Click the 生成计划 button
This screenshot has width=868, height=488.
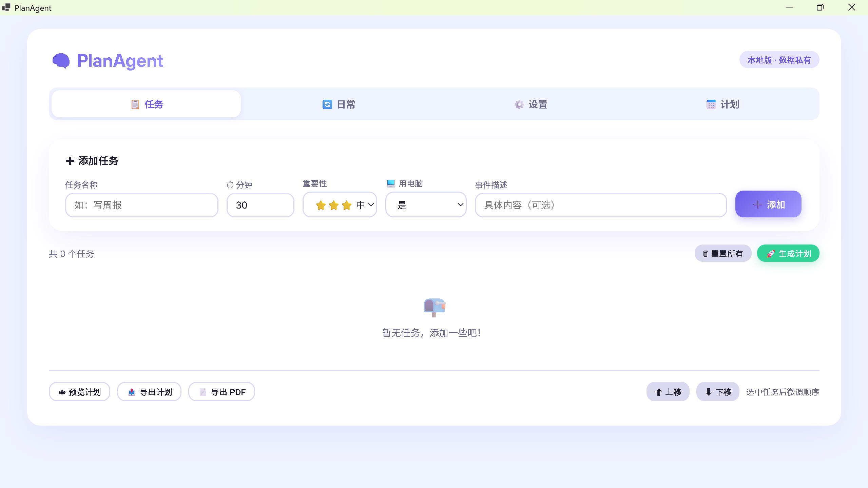click(788, 253)
